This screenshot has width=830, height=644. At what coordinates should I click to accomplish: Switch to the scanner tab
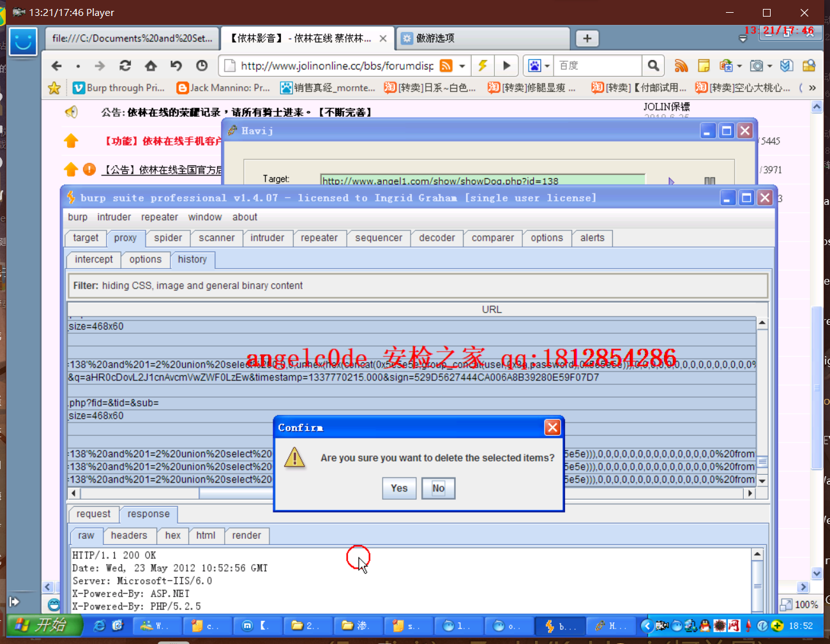[x=216, y=238]
